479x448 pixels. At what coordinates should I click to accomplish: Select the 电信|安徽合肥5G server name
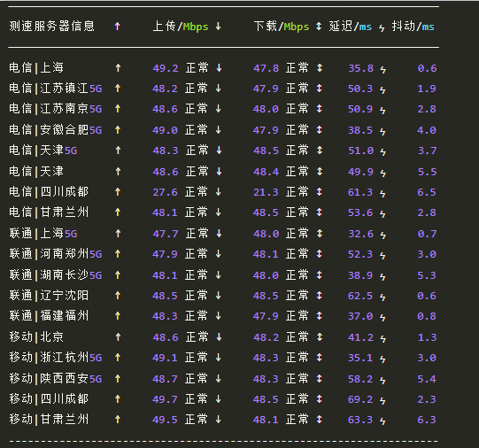[55, 130]
